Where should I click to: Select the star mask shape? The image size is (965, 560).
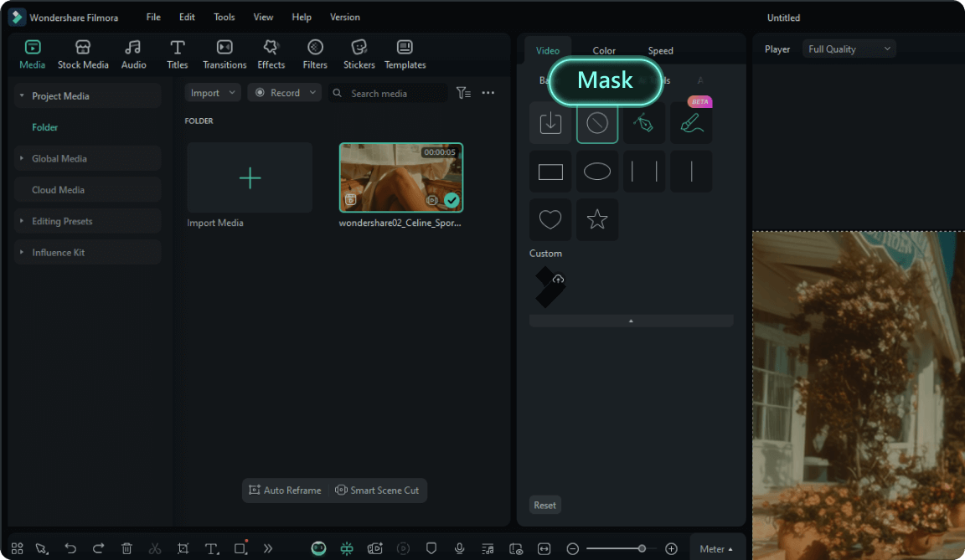coord(597,219)
